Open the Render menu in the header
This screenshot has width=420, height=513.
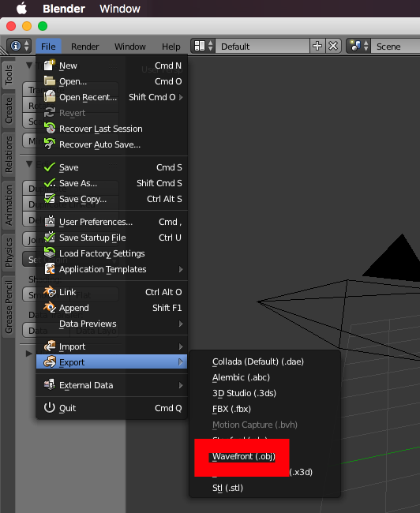tap(84, 47)
